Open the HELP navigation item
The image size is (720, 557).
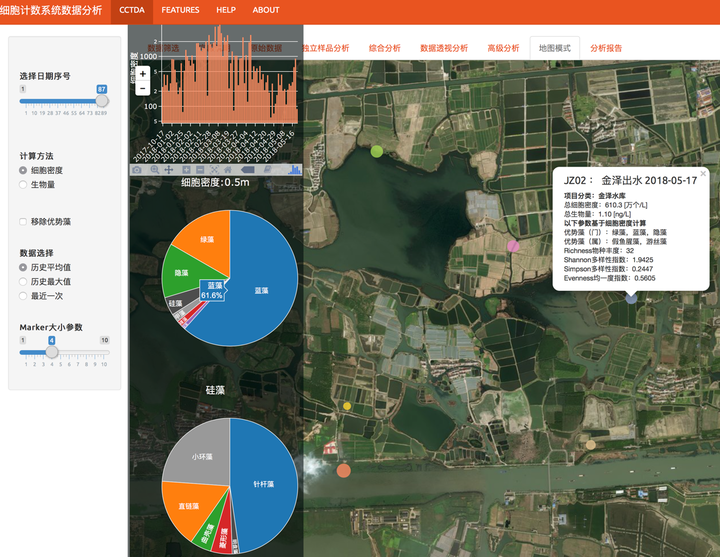coord(226,10)
